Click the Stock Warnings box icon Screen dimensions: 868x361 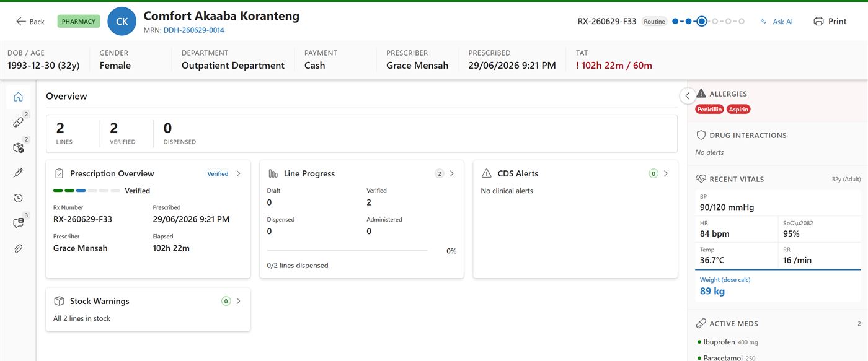(x=60, y=301)
